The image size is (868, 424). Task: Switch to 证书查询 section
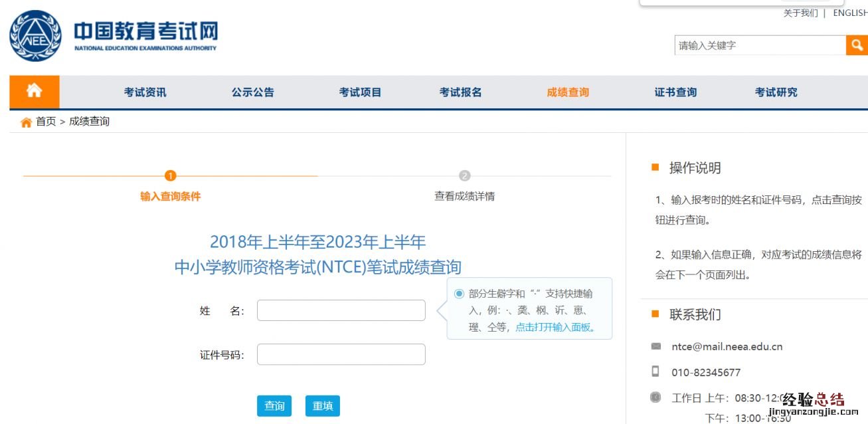point(673,92)
